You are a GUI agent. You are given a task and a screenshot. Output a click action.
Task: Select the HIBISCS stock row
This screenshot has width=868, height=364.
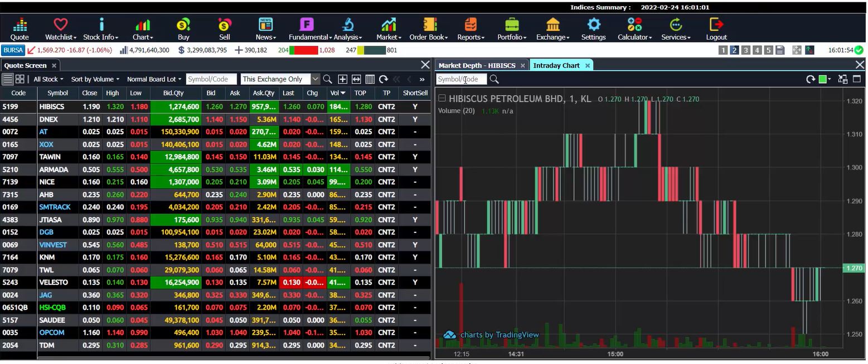point(216,106)
